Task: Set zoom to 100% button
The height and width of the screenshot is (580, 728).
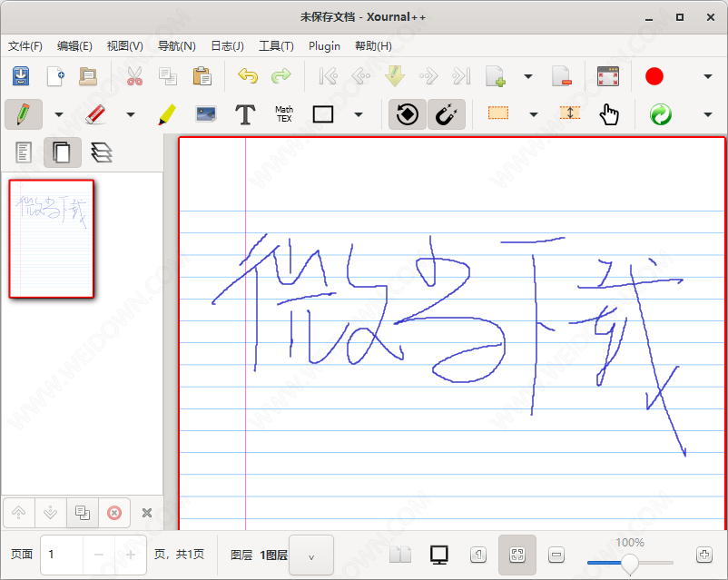Action: pyautogui.click(x=478, y=555)
